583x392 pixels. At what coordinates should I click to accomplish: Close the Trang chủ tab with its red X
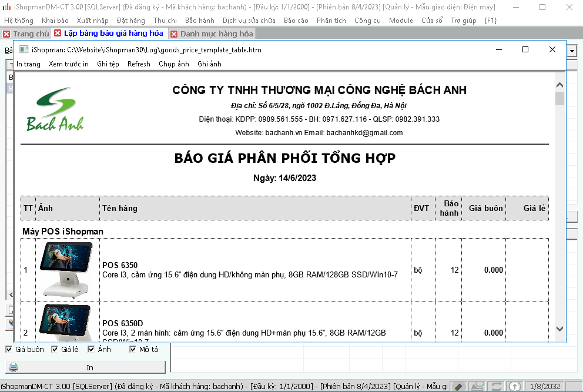pyautogui.click(x=6, y=34)
